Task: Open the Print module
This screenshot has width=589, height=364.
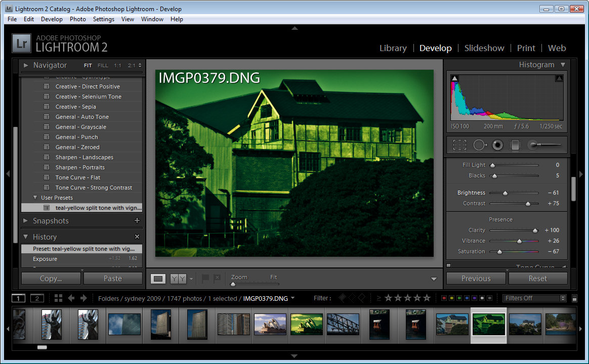Action: 526,48
